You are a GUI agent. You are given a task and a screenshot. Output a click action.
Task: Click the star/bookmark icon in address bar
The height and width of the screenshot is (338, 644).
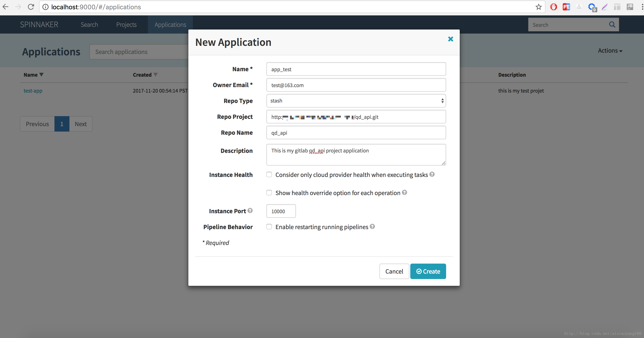click(538, 8)
